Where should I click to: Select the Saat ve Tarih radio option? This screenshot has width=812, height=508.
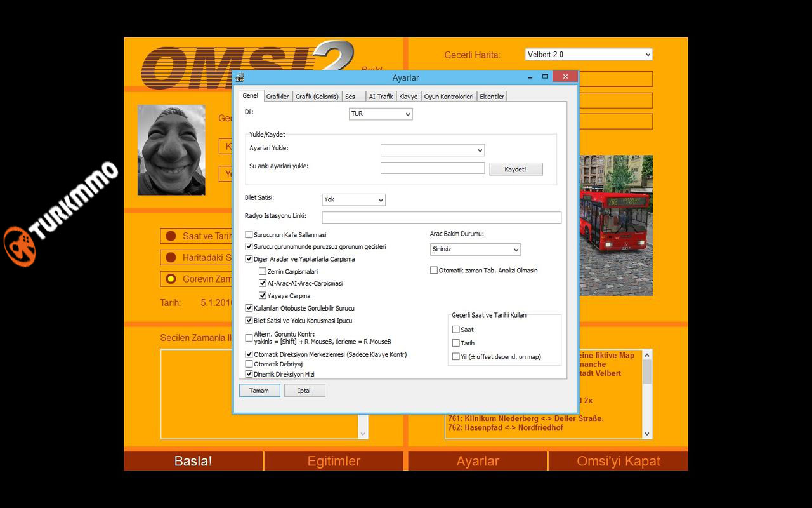[x=171, y=236]
